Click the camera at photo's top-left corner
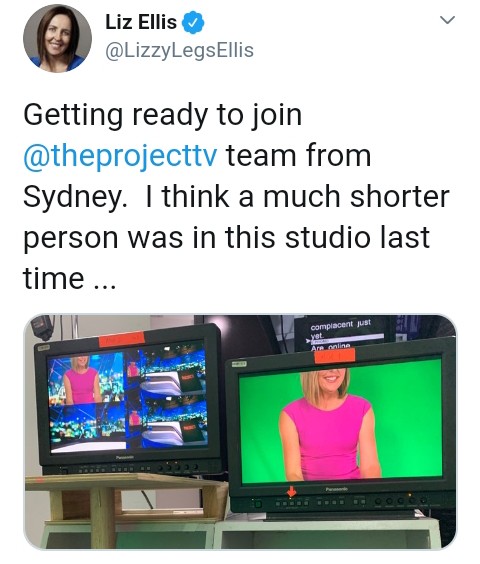Image resolution: width=480 pixels, height=564 pixels. click(x=42, y=327)
